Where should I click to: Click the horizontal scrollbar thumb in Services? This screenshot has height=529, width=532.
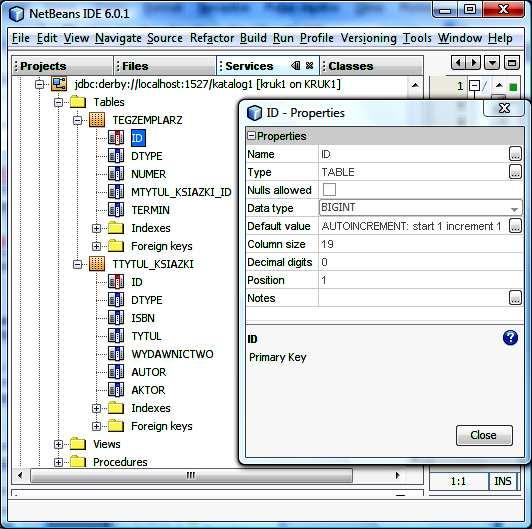pos(191,475)
